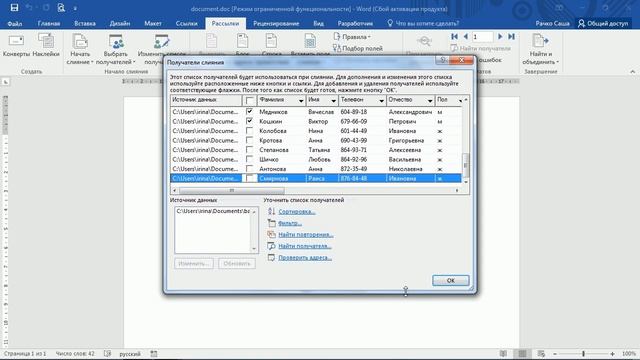Toggle the header select-all checkbox
This screenshot has width=640, height=360.
coord(250,100)
